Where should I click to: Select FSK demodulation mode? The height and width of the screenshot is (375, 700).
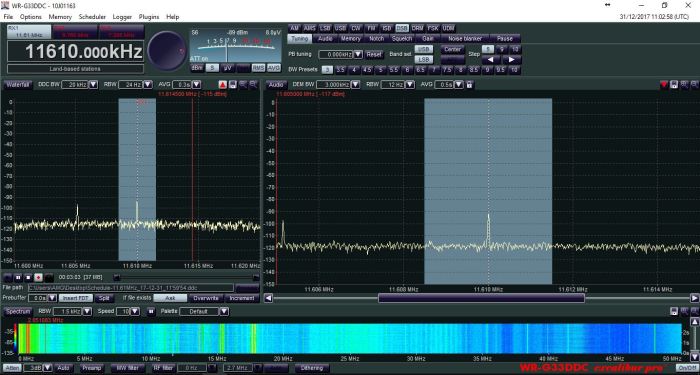pyautogui.click(x=433, y=28)
